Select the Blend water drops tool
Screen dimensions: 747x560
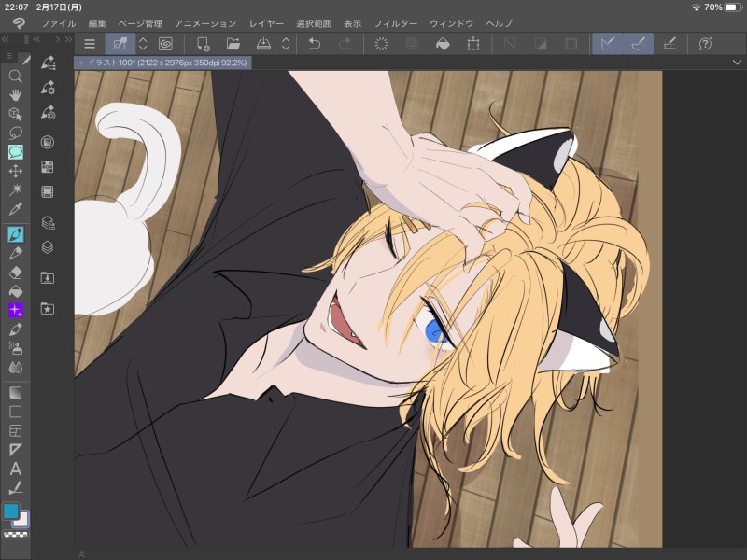tap(15, 367)
